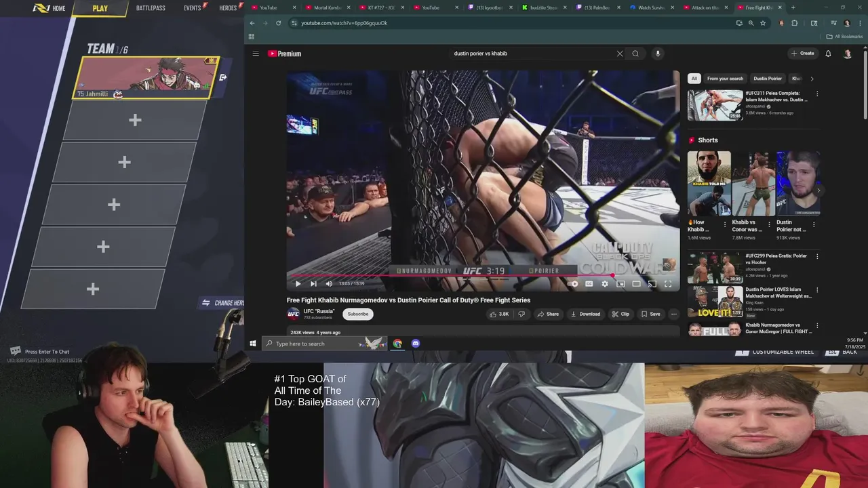
Task: Open options for Khabib vs Conor McGregor video
Action: pyautogui.click(x=817, y=326)
